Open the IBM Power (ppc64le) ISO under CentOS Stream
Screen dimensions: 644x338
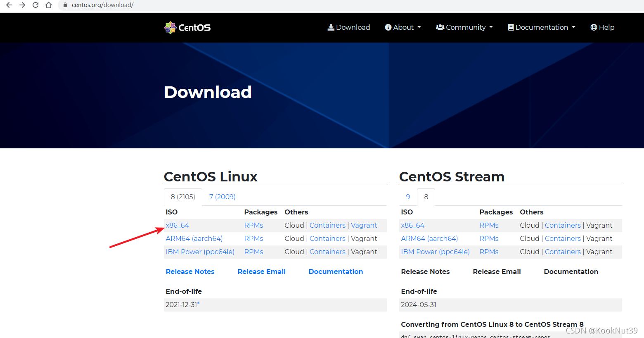(435, 252)
